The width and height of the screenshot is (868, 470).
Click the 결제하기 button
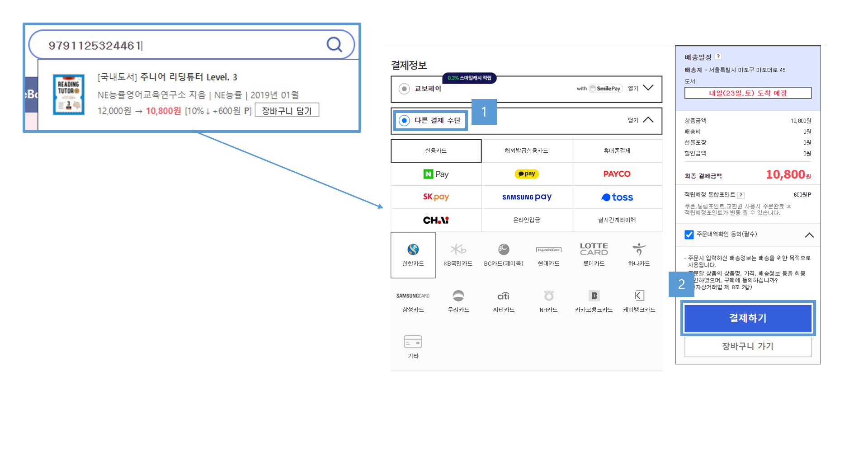coord(748,318)
